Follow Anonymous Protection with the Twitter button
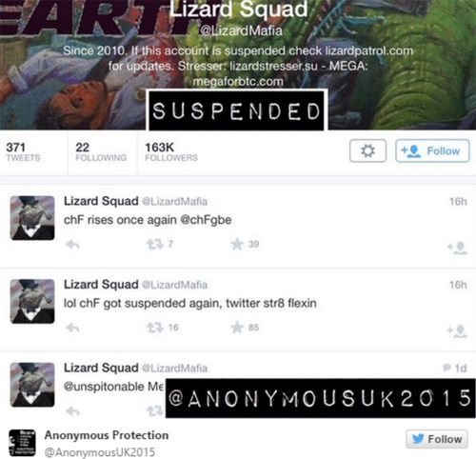This screenshot has width=476, height=459. pyautogui.click(x=437, y=439)
